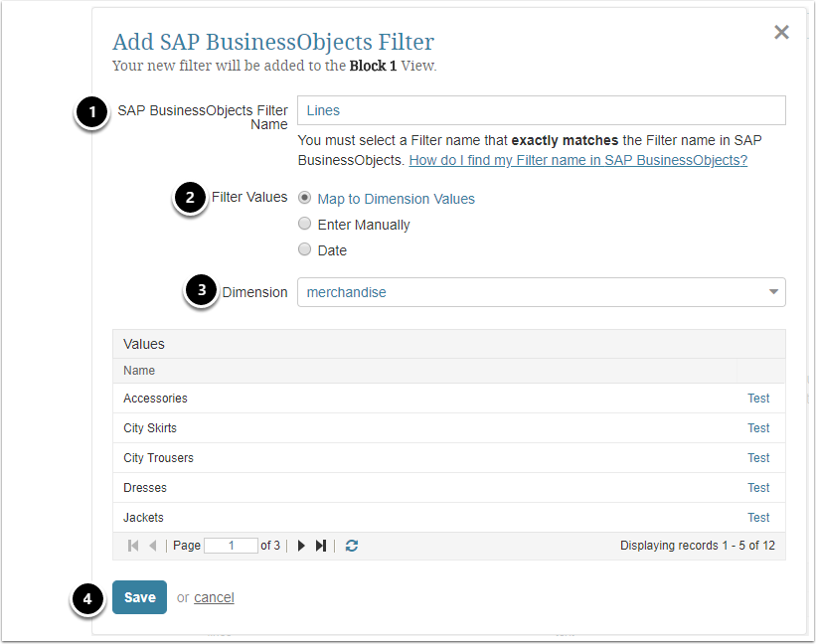This screenshot has height=644, width=816.
Task: Go to the previous page of values
Action: point(152,546)
